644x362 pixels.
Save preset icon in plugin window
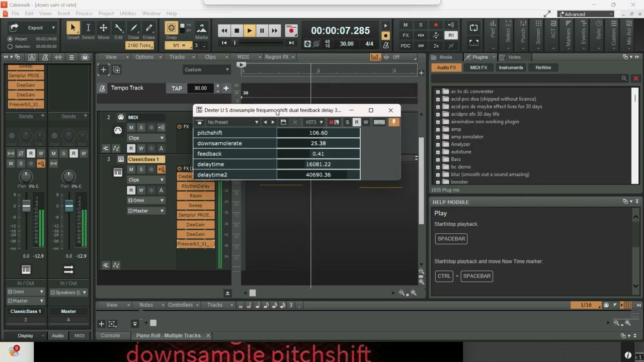[x=283, y=122]
